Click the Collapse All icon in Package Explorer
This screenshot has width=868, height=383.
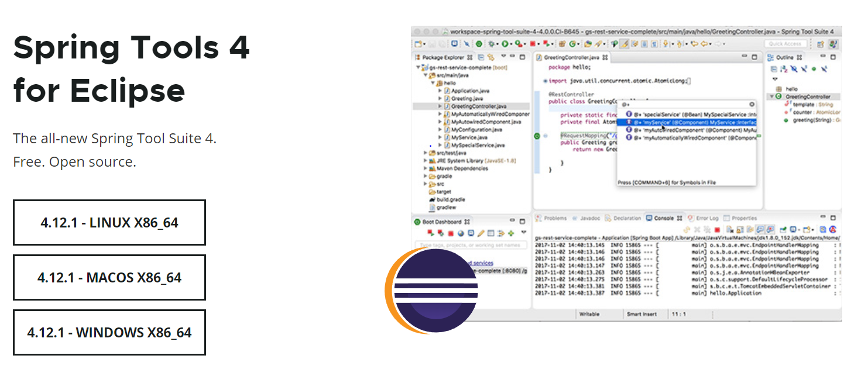(x=481, y=57)
